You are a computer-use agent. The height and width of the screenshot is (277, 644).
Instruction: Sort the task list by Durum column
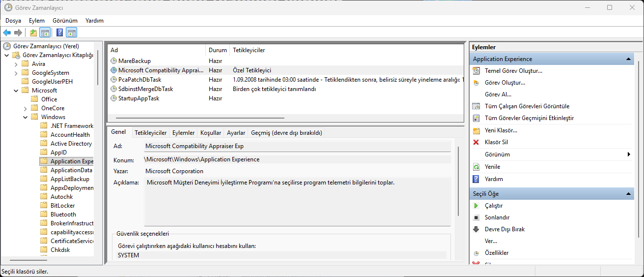(x=218, y=50)
